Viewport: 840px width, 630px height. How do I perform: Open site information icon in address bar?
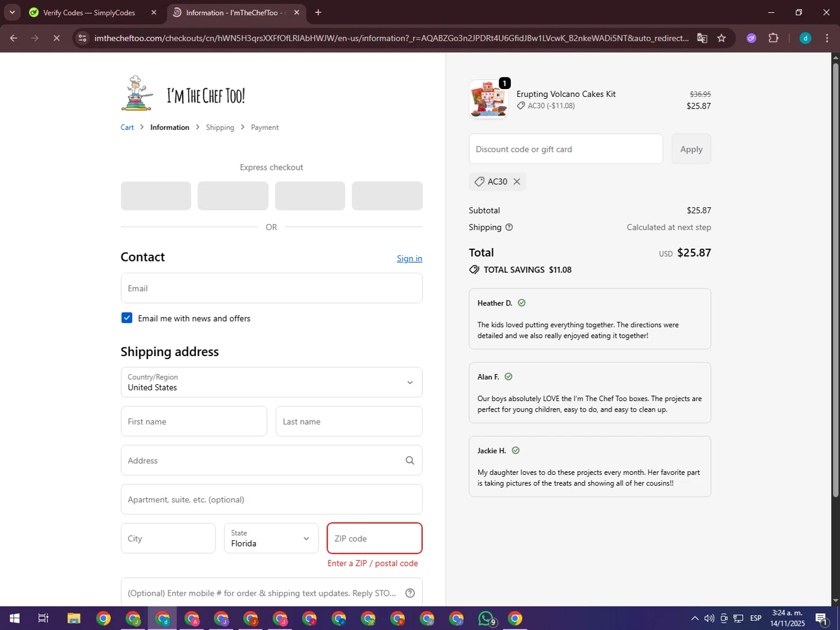pyautogui.click(x=82, y=38)
